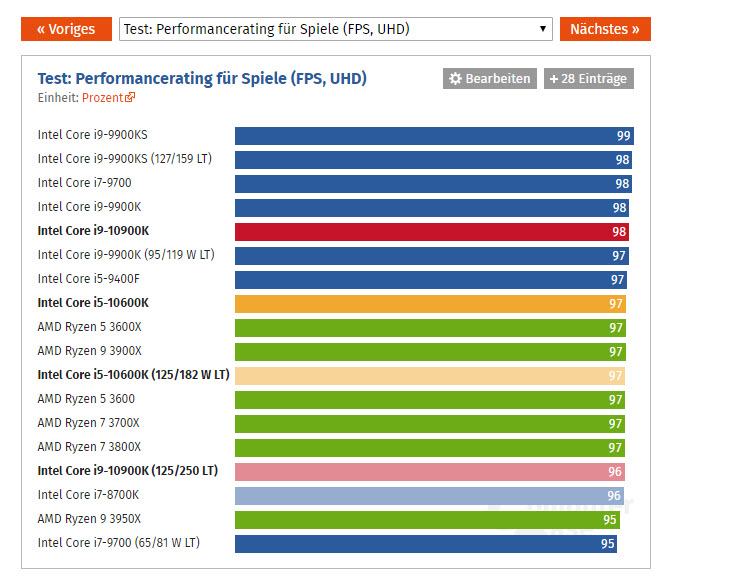This screenshot has width=753, height=578.
Task: Click the value 95 on i7-9700 (65/81 W LT) bar
Action: (x=607, y=544)
